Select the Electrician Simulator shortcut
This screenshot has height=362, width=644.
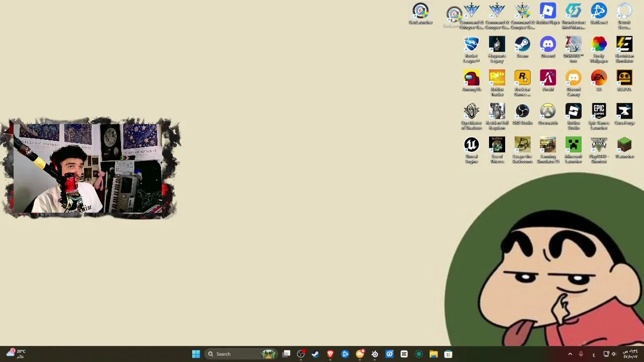tap(624, 49)
